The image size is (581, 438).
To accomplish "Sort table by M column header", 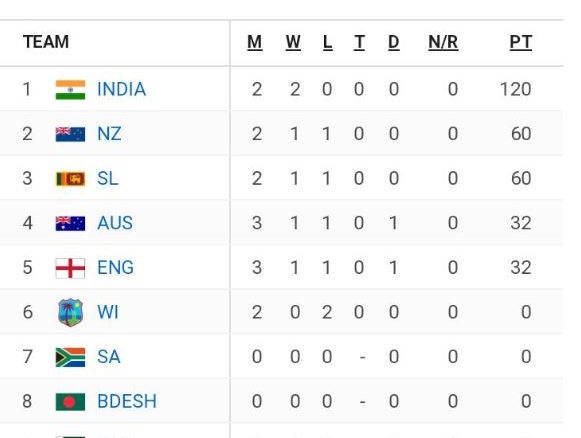I will click(x=255, y=42).
